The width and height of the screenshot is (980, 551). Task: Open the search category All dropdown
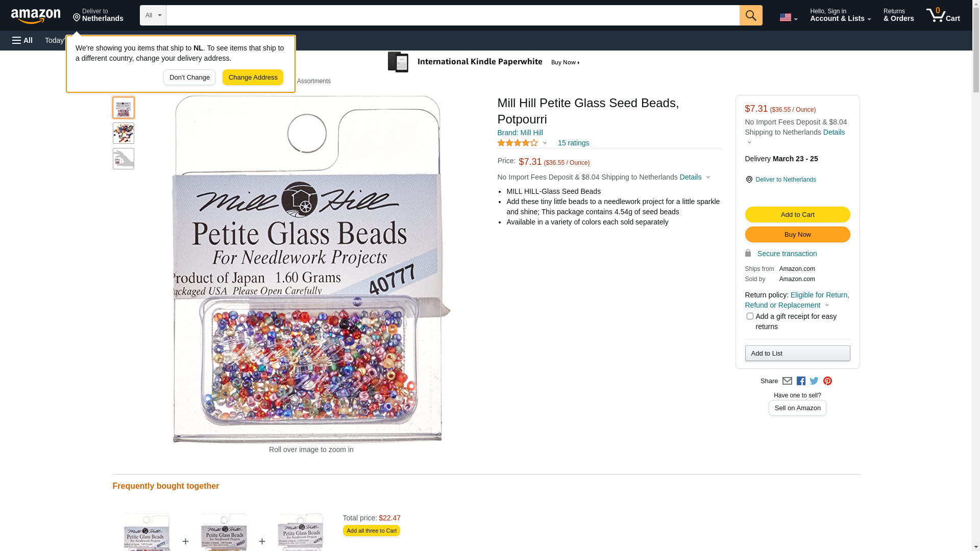[x=153, y=15]
